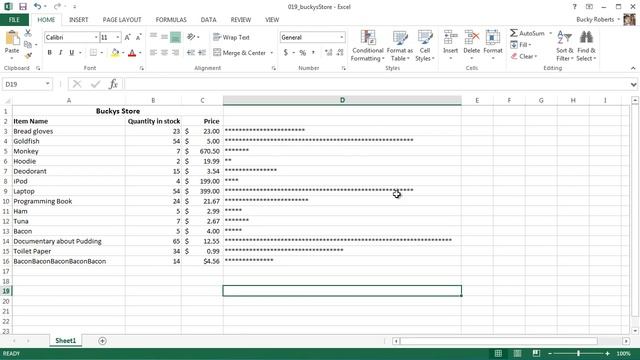This screenshot has height=360, width=640.
Task: Select the Sheet1 tab
Action: coord(66,340)
